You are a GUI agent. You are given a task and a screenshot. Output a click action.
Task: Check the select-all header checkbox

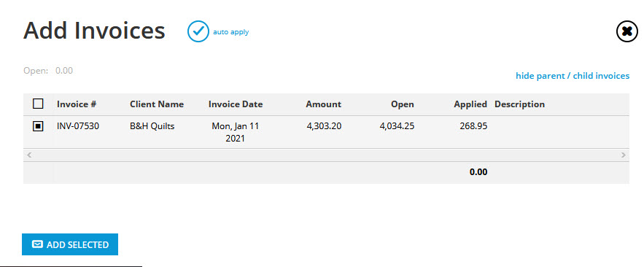tap(38, 104)
